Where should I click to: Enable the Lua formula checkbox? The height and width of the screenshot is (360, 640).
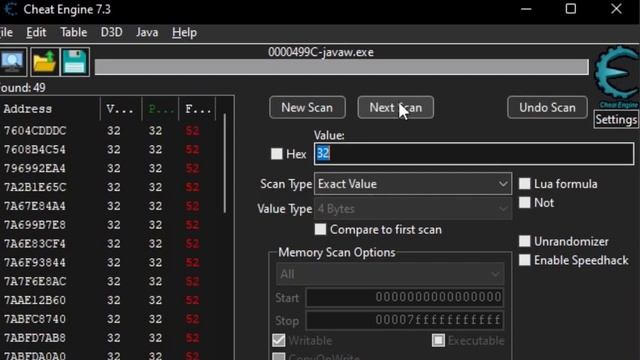point(524,184)
